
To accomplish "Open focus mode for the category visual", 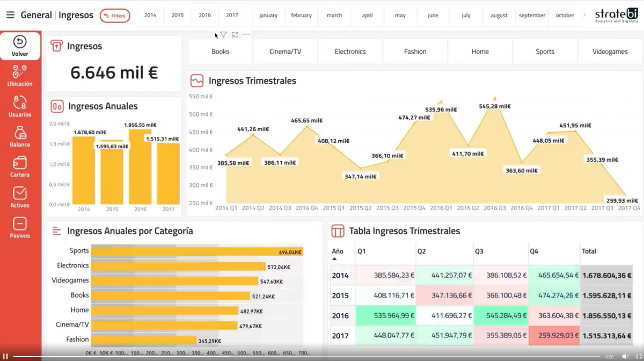I will tap(235, 34).
